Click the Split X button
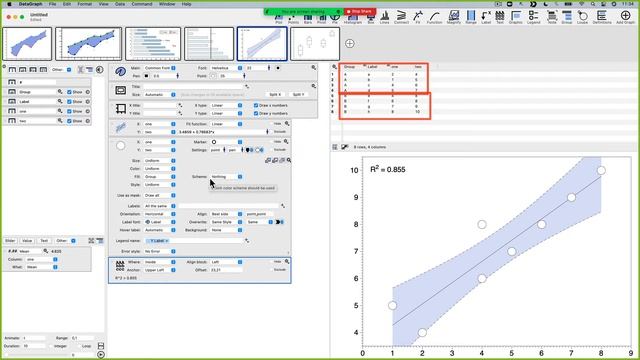 pyautogui.click(x=275, y=94)
